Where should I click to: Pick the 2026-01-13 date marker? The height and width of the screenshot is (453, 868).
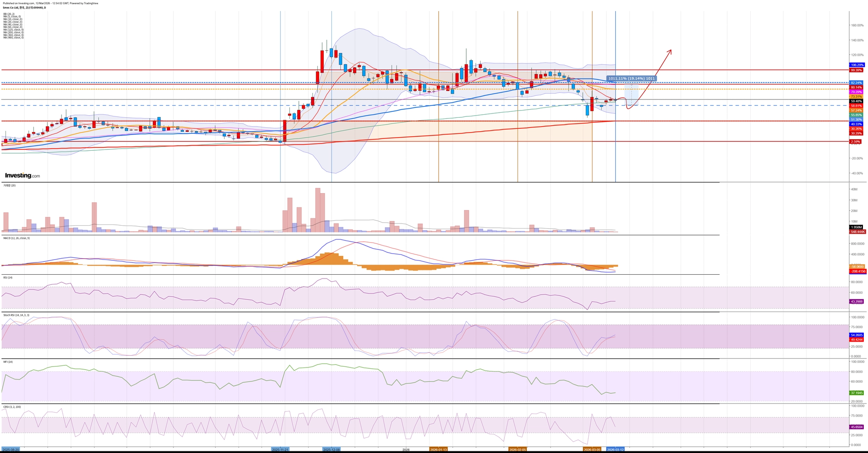tap(438, 450)
